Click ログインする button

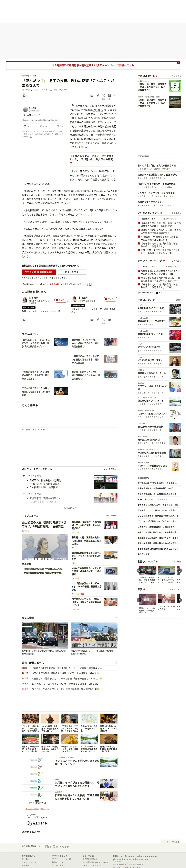pyautogui.click(x=72, y=272)
